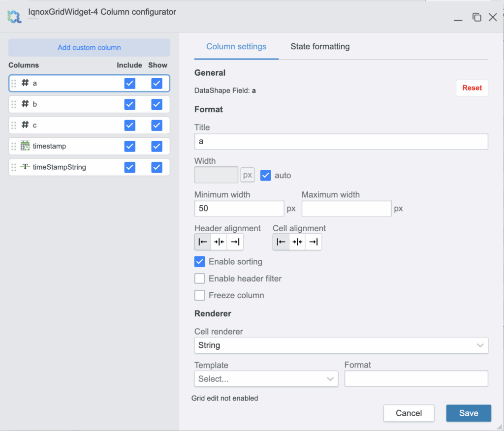Disable the Enable sorting checkbox
The image size is (504, 431).
(x=200, y=262)
